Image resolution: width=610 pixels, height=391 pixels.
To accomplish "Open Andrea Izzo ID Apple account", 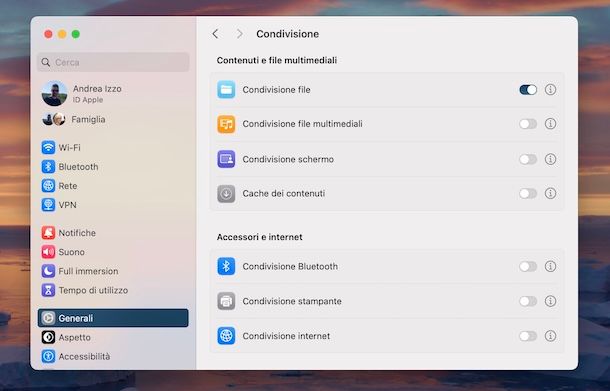I will [113, 93].
